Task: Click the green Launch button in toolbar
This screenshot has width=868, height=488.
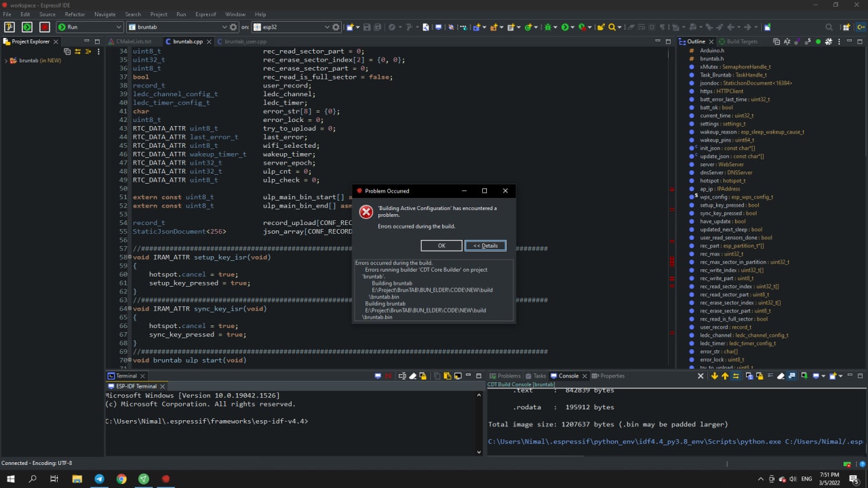Action: tap(27, 27)
